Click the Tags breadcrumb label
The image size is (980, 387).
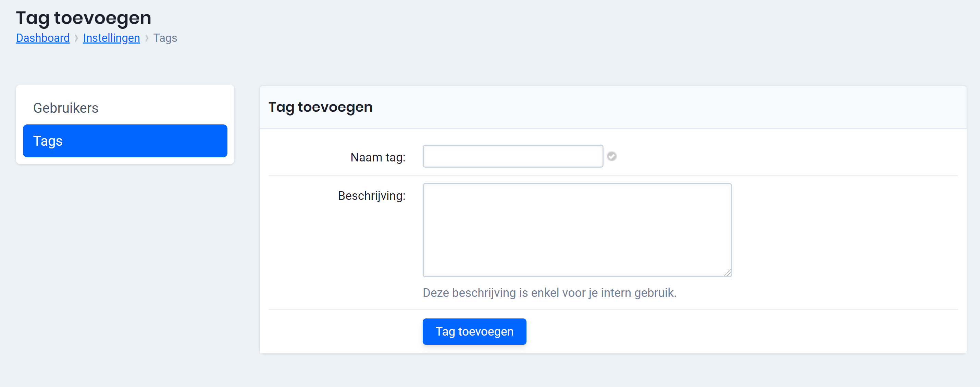[x=165, y=38]
